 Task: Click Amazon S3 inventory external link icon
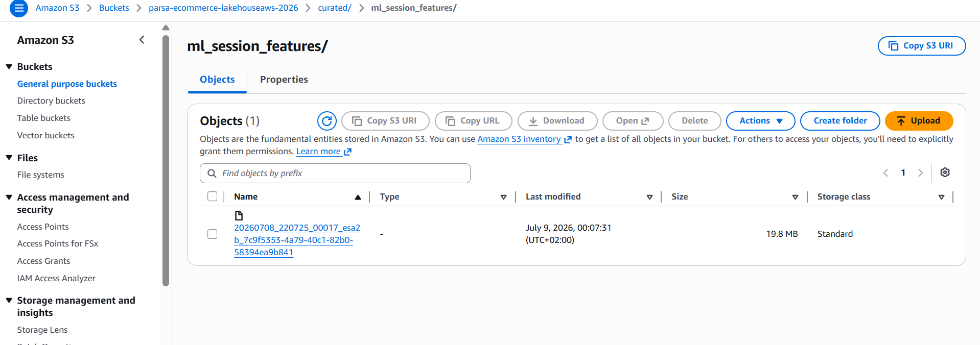tap(568, 139)
